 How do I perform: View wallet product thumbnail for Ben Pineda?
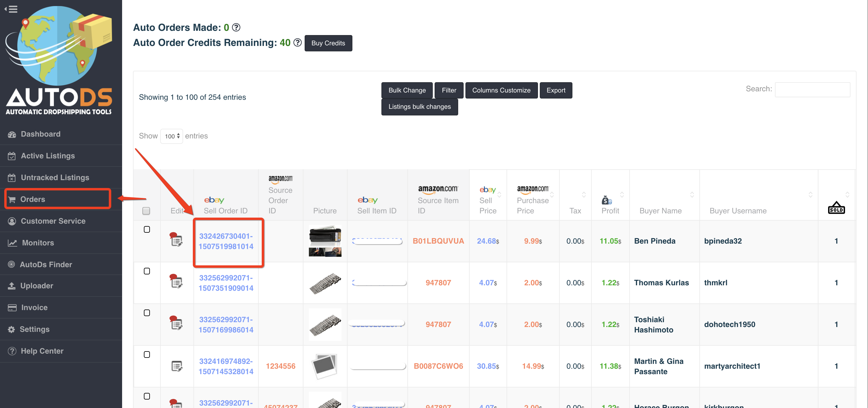tap(325, 241)
